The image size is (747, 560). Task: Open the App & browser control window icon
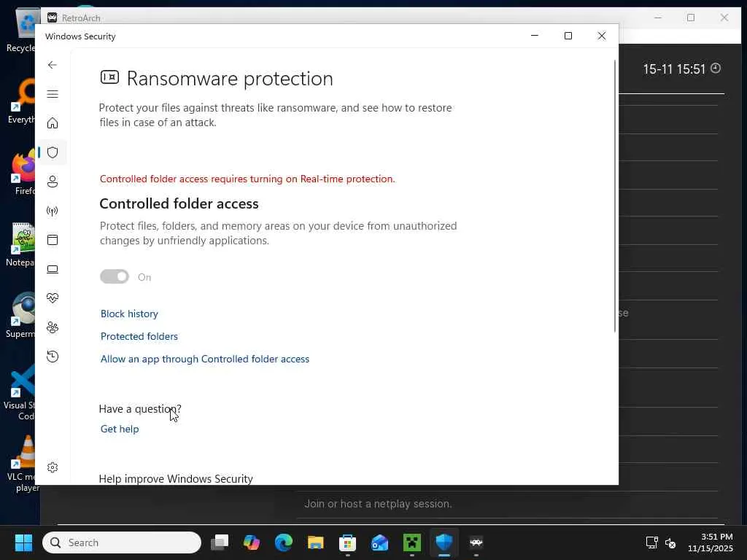coord(53,240)
